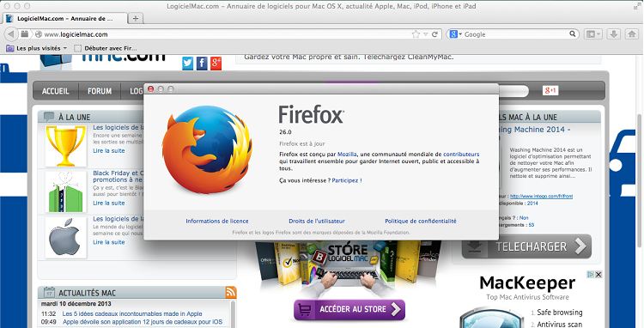The image size is (644, 328).
Task: Click the MacKeeper advertisement title
Action: pos(527,282)
